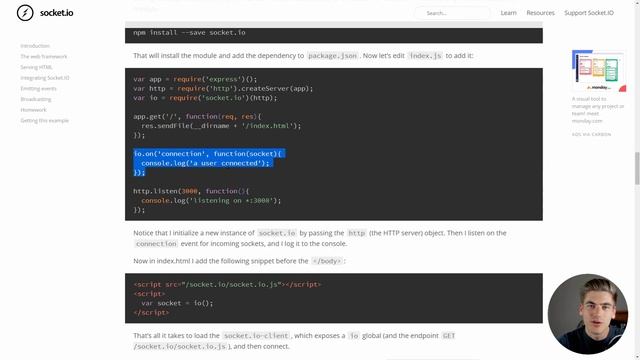Click the inline socket.io-client code
Image resolution: width=640 pixels, height=360 pixels.
(x=256, y=336)
